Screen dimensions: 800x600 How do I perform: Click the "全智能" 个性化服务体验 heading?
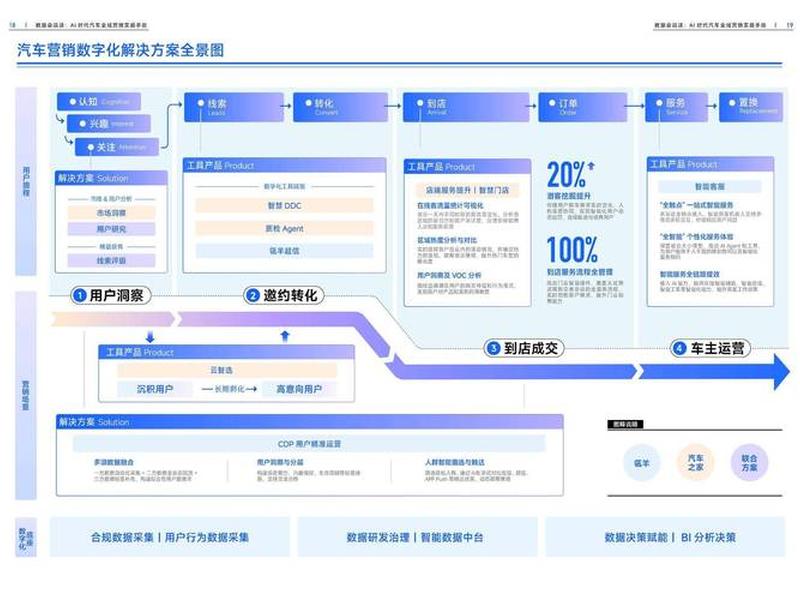tap(696, 237)
